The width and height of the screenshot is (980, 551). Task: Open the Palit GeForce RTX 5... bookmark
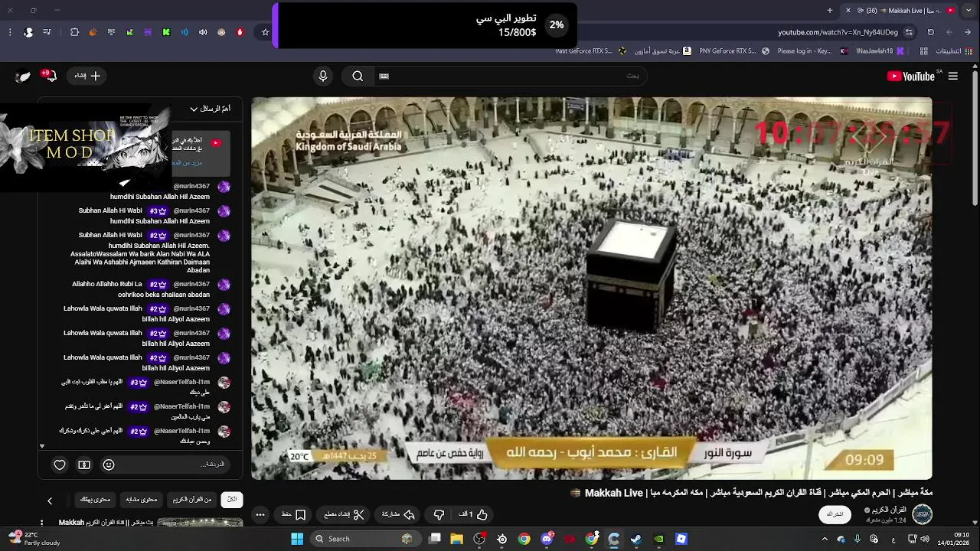[x=591, y=51]
